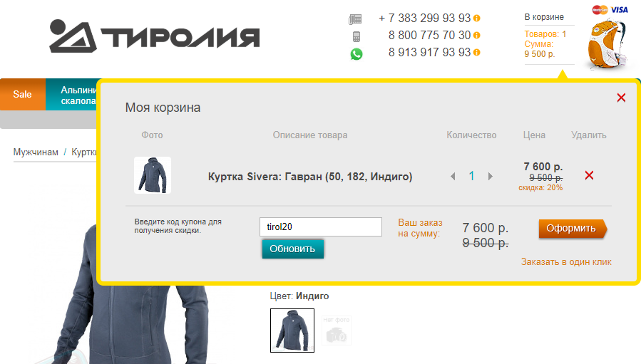The width and height of the screenshot is (641, 364).
Task: Follow the Мужчинам breadcrumb link
Action: (36, 152)
